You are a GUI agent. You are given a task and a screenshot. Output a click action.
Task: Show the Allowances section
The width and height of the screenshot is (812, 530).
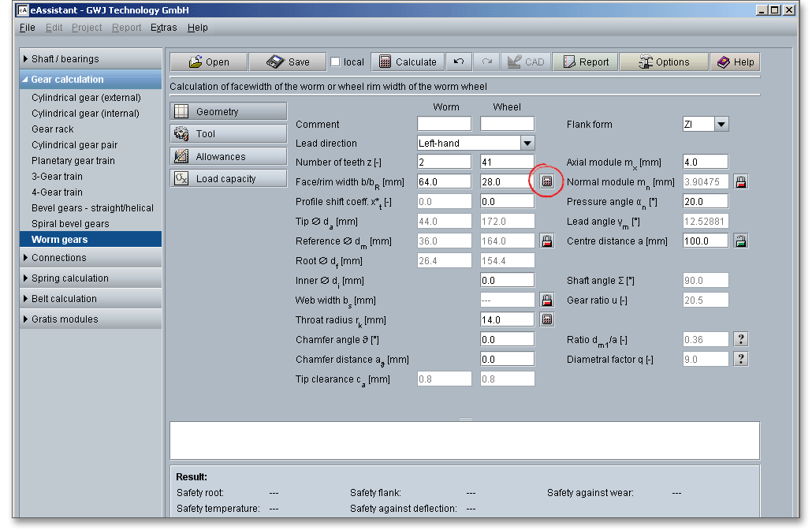tap(229, 157)
